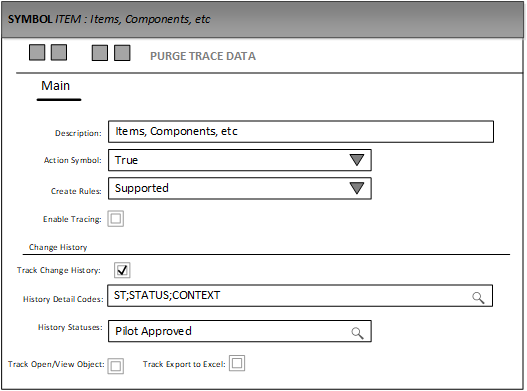Viewport: 527px width, 391px height.
Task: Select the Create Rules box showing Supported
Action: click(x=240, y=188)
